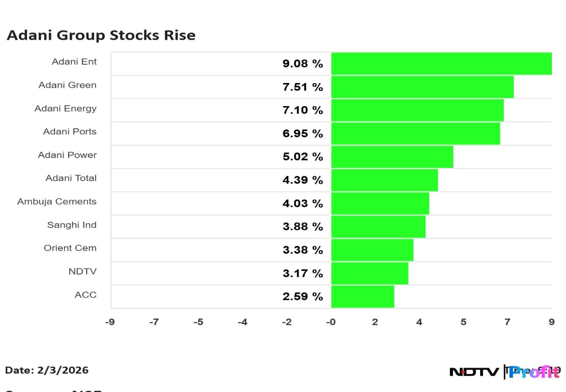Click the Adani Energy bar
Image resolution: width=566 pixels, height=392 pixels.
[x=417, y=110]
